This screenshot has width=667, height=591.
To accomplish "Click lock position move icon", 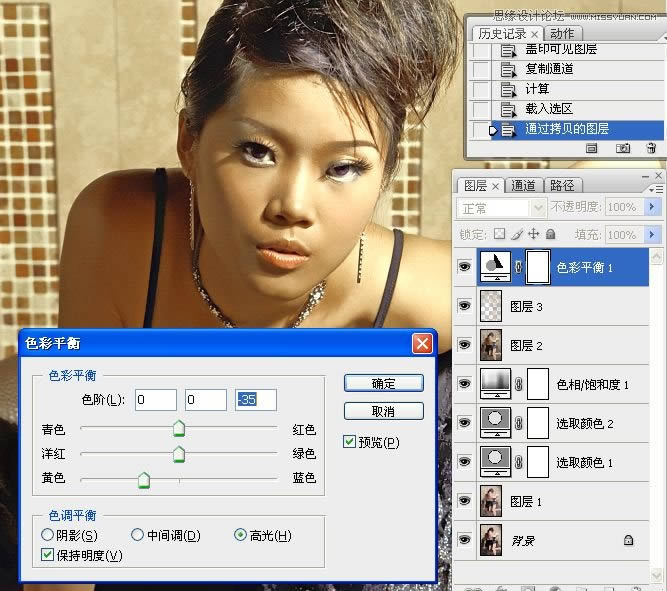I will click(534, 234).
